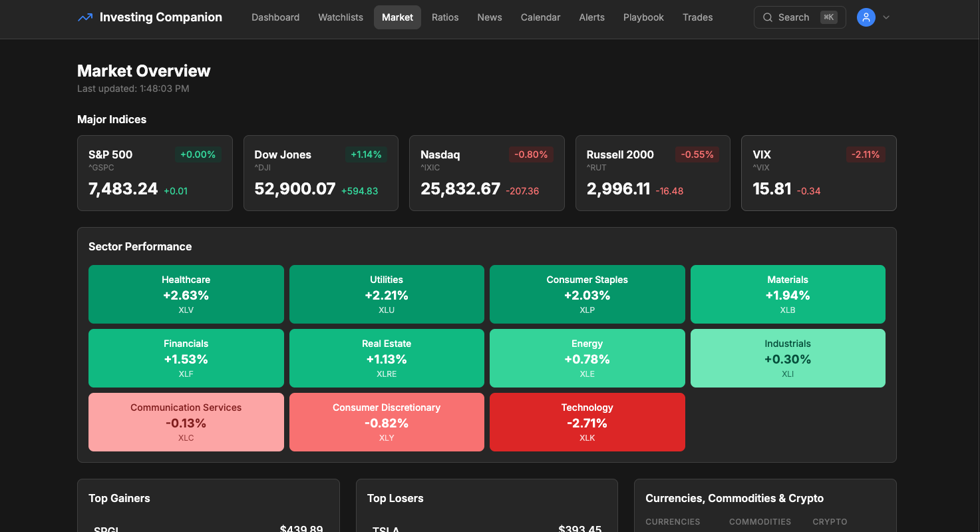The height and width of the screenshot is (532, 980).
Task: Click the VIX -2.11% badge
Action: pos(866,154)
